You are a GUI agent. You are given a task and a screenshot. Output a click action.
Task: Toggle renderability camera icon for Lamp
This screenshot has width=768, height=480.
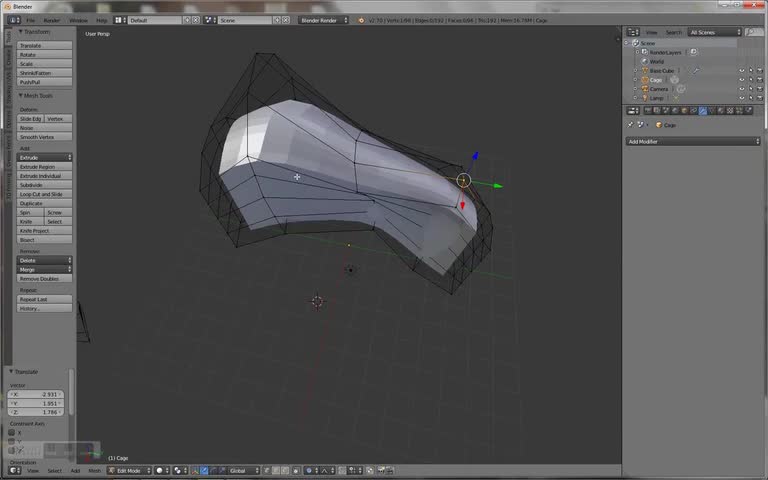760,98
